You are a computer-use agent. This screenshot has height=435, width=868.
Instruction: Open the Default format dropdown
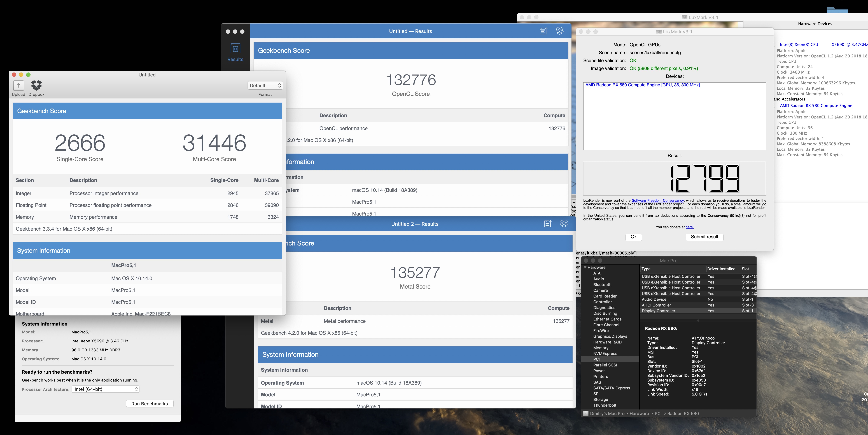(x=265, y=86)
